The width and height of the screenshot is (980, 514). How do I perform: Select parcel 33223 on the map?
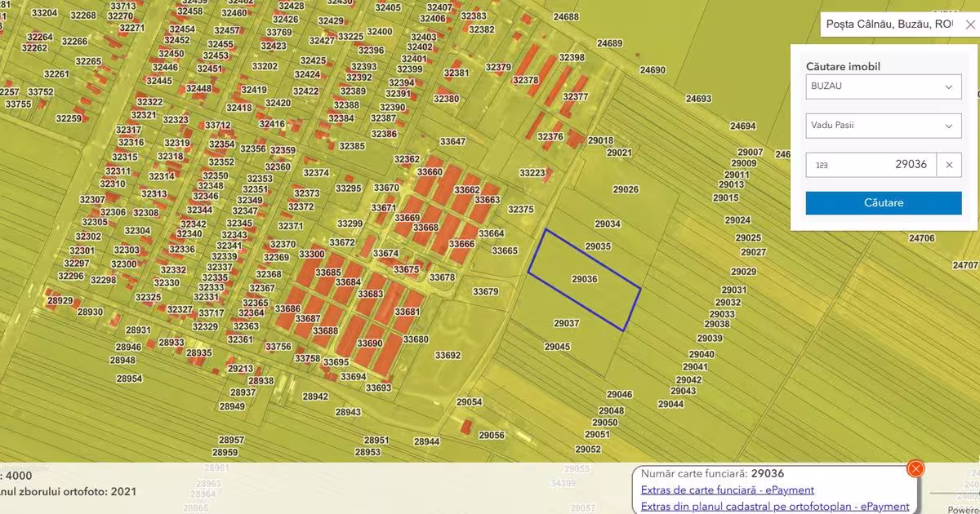tap(532, 173)
